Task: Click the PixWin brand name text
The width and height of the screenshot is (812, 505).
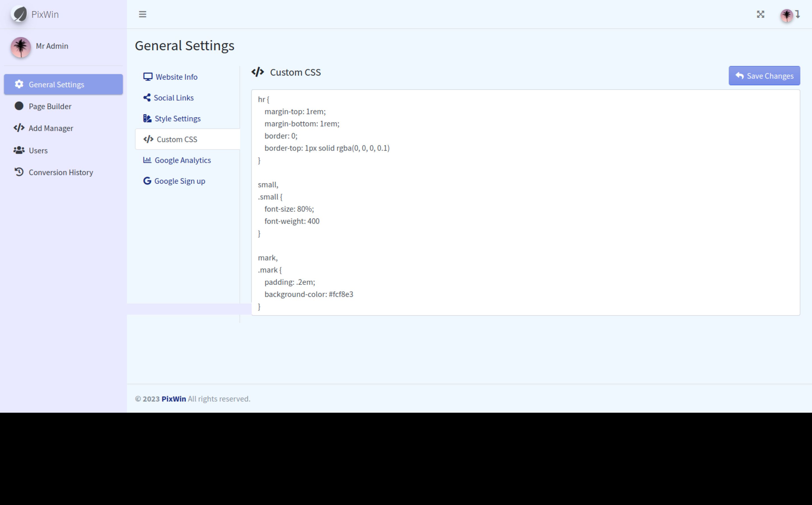Action: [45, 14]
